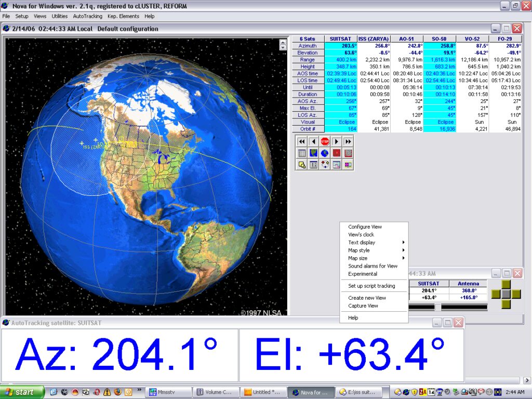Select the globe view icon
This screenshot has height=399, width=532.
[325, 153]
